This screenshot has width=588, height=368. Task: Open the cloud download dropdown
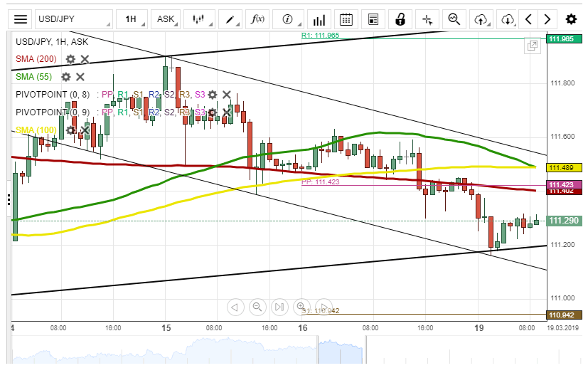click(508, 19)
